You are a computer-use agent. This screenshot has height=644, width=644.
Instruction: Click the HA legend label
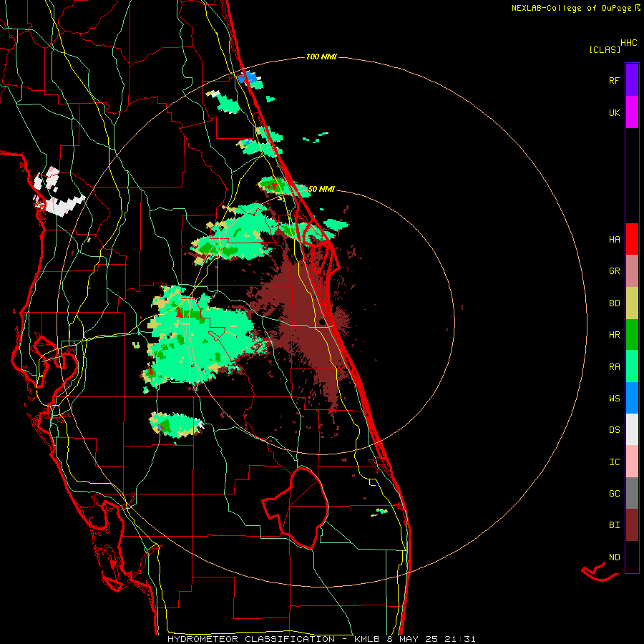click(x=614, y=240)
